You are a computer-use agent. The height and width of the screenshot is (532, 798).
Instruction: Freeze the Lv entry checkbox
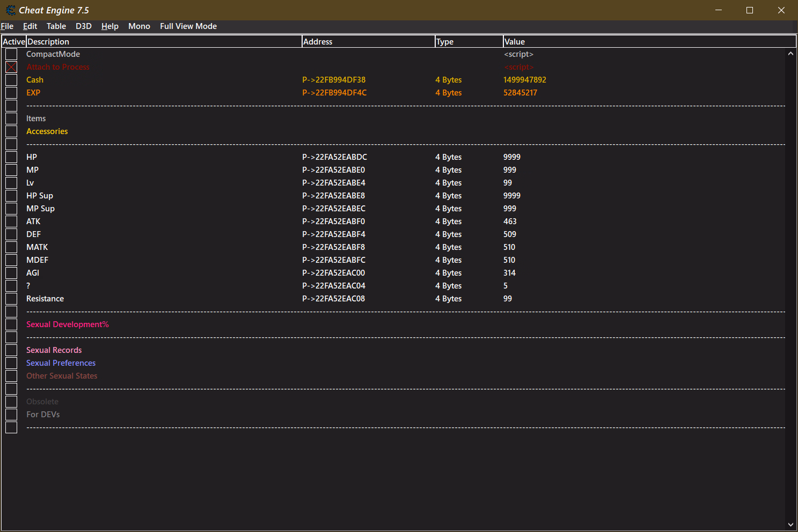tap(11, 183)
